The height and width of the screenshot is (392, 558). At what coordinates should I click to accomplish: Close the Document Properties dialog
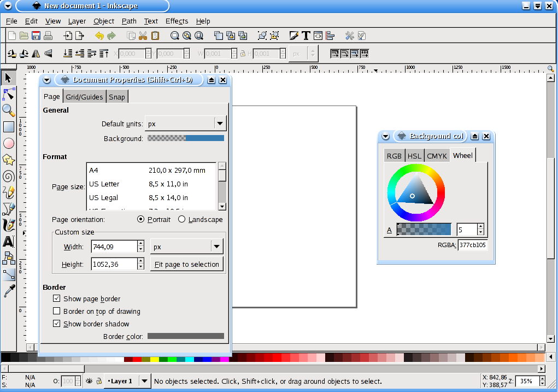223,80
